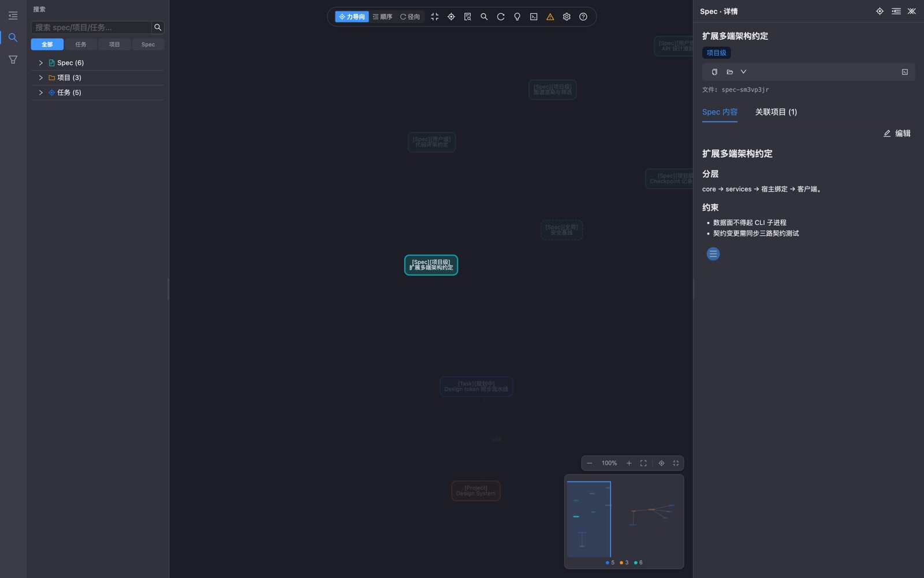
Task: Click the locate/target icon in main toolbar
Action: pyautogui.click(x=451, y=17)
